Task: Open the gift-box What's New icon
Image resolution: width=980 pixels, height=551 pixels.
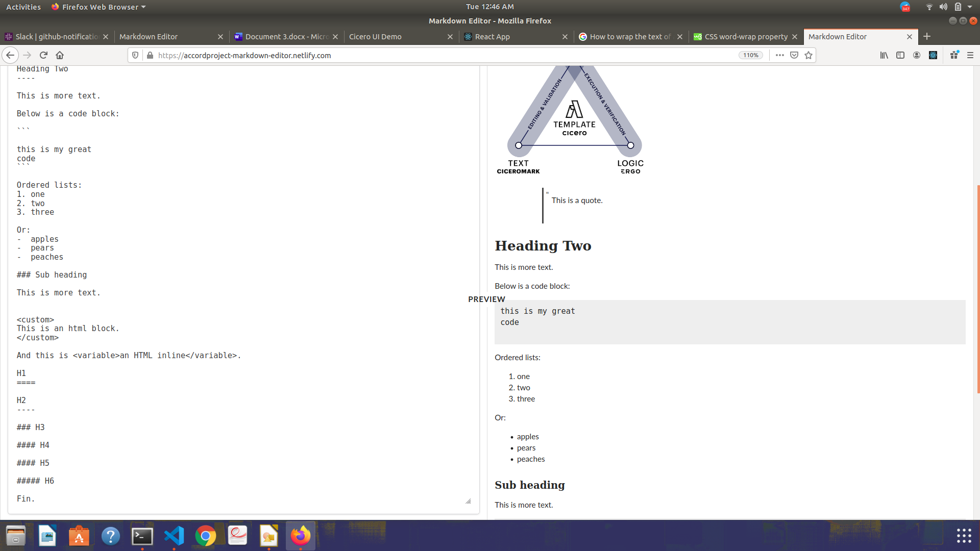Action: click(x=953, y=55)
